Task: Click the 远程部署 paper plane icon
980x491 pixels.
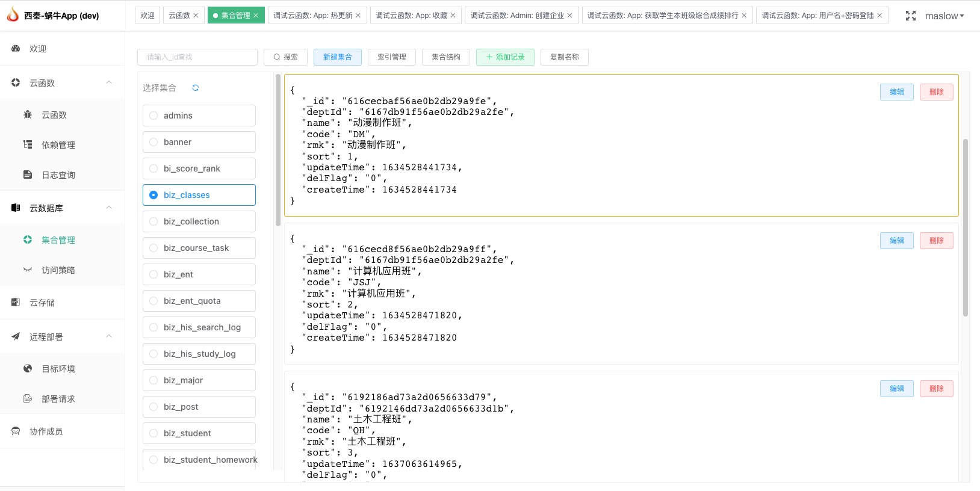Action: point(16,336)
